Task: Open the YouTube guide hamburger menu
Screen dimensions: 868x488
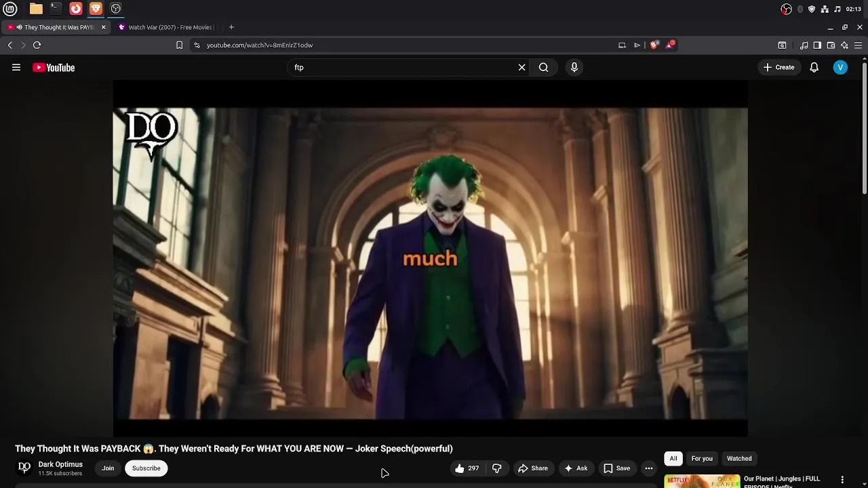Action: (16, 67)
